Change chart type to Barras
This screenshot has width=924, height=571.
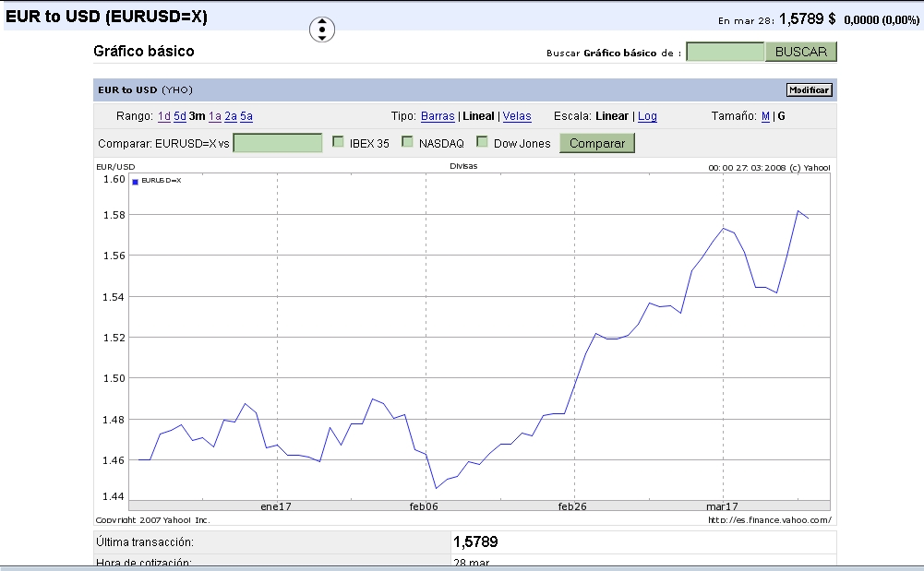coord(438,116)
